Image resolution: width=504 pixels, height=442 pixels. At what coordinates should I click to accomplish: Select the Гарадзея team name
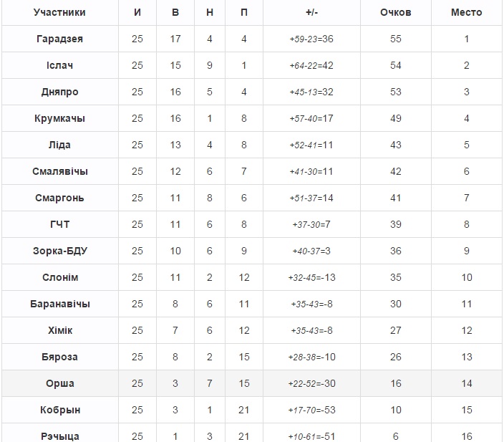(59, 39)
